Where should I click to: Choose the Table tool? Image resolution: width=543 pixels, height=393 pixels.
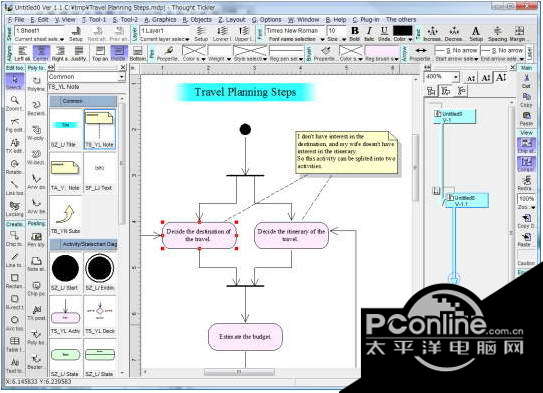click(x=15, y=344)
